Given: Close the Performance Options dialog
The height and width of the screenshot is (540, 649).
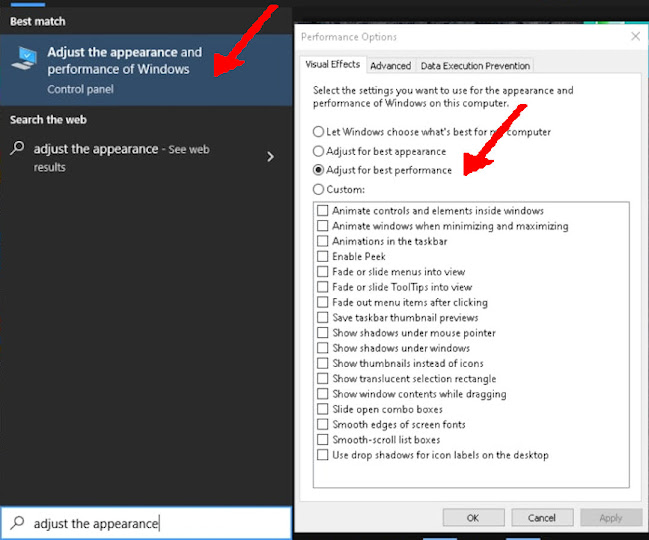Looking at the screenshot, I should tap(635, 36).
